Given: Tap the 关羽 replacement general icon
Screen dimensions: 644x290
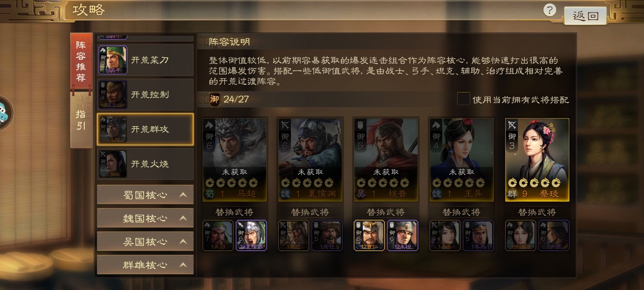Looking at the screenshot, I should [218, 235].
